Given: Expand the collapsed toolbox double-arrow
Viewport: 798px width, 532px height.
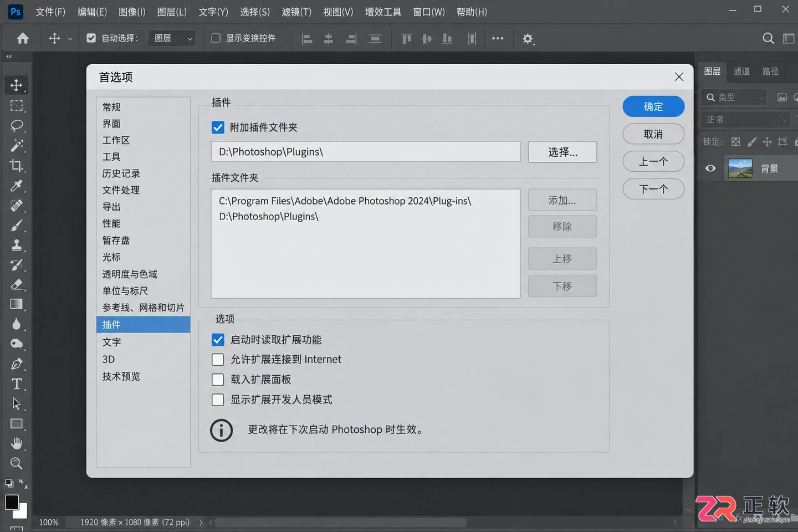Looking at the screenshot, I should 9,57.
